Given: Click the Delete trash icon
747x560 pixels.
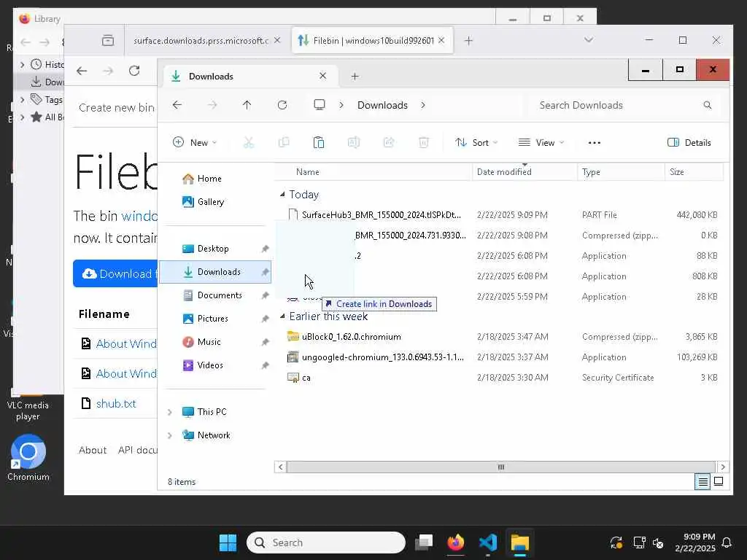Looking at the screenshot, I should click(x=424, y=142).
